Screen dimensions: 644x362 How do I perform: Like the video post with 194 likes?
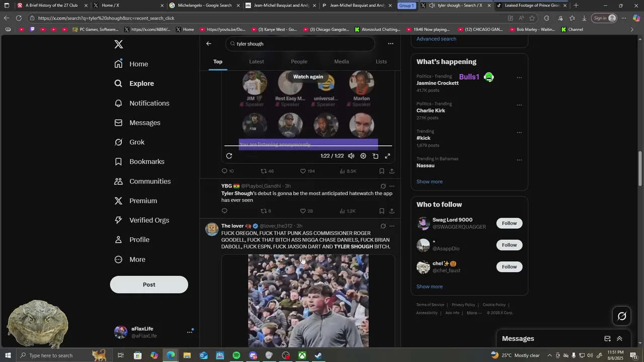(307, 171)
